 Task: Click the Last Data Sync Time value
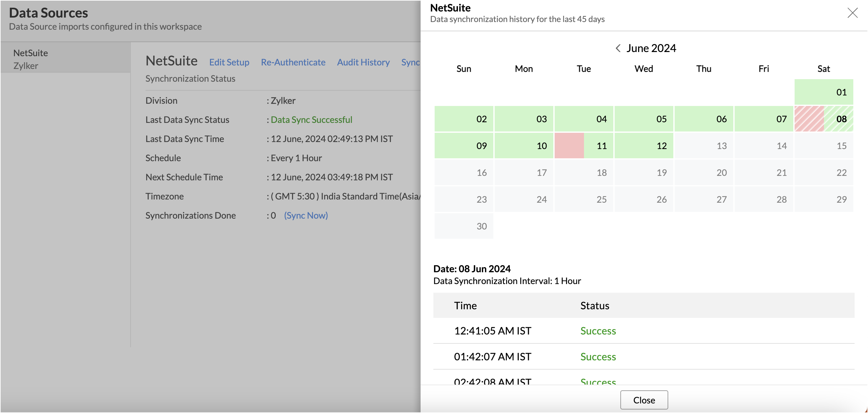(332, 139)
